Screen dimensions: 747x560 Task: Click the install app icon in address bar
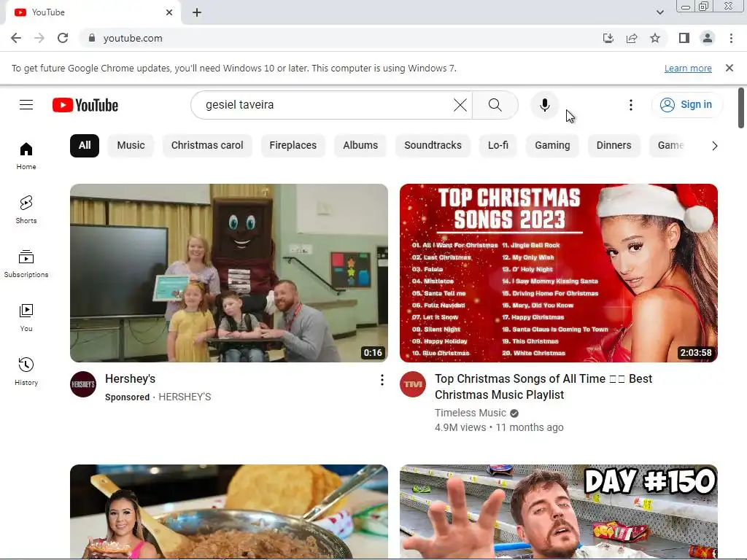pyautogui.click(x=608, y=38)
